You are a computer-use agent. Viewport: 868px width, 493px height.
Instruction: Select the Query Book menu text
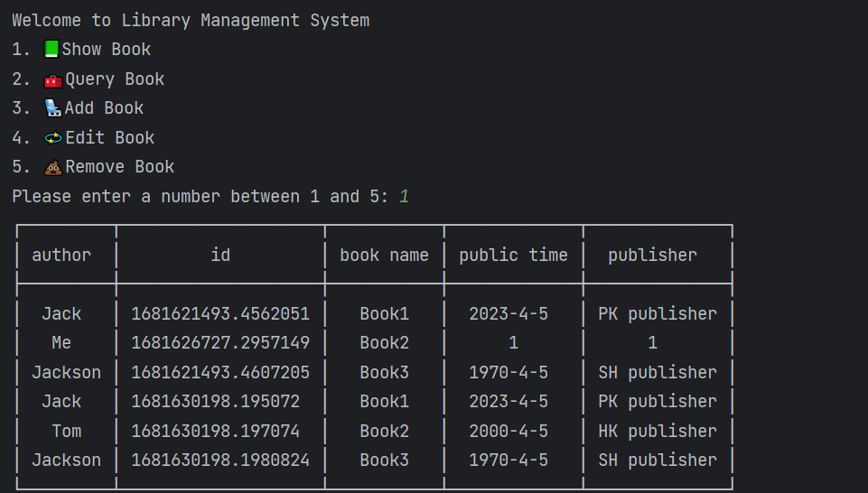tap(115, 79)
